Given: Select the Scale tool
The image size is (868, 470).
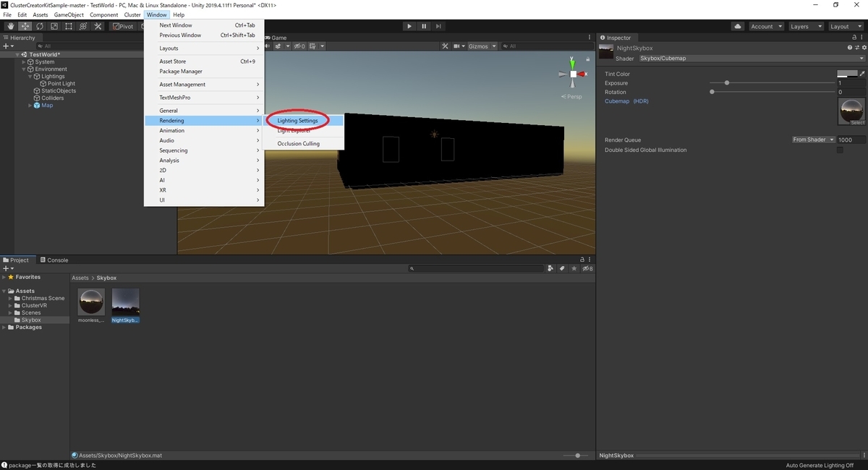Looking at the screenshot, I should [x=54, y=26].
